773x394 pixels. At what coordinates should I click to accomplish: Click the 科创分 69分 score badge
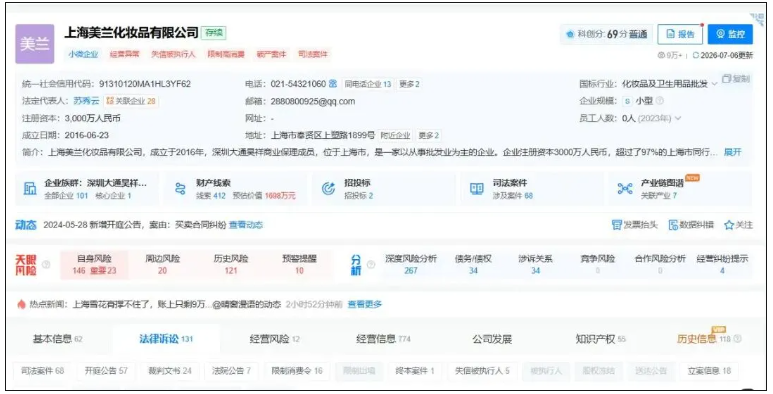coord(606,34)
